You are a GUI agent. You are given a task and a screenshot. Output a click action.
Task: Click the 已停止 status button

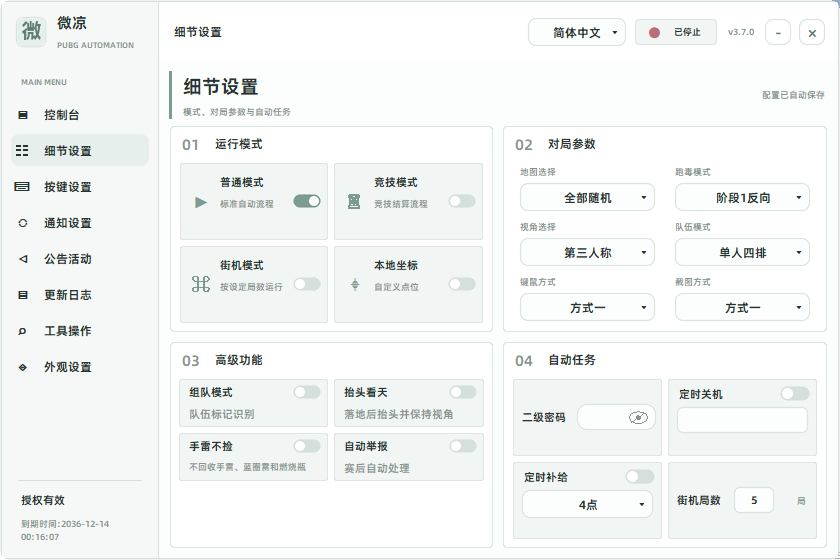point(676,33)
